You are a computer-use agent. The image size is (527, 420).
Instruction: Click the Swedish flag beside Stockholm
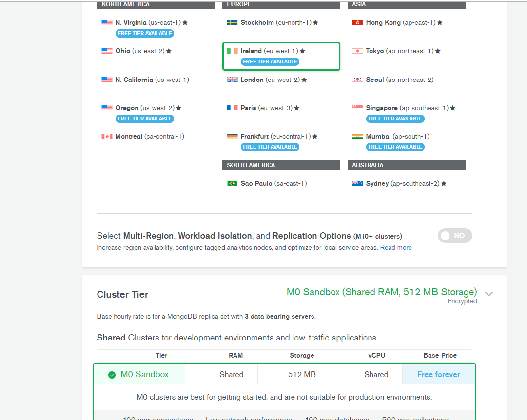[232, 23]
